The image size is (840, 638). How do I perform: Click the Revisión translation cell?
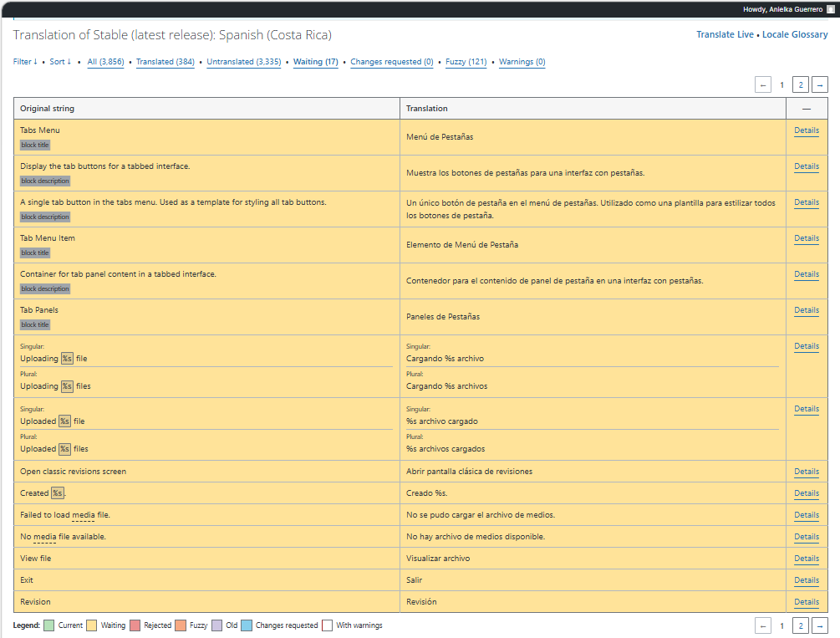pos(421,602)
